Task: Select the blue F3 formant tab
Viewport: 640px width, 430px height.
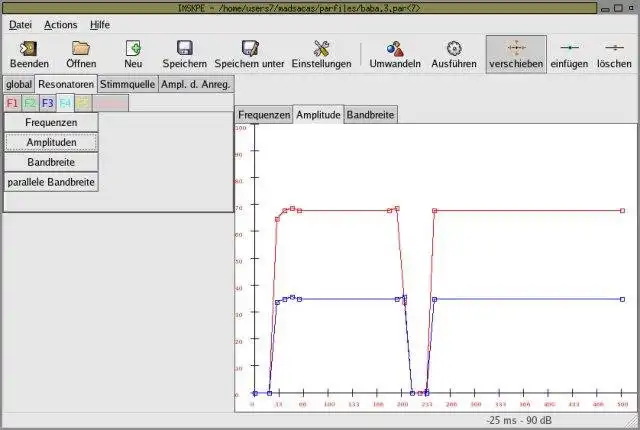Action: coord(47,103)
